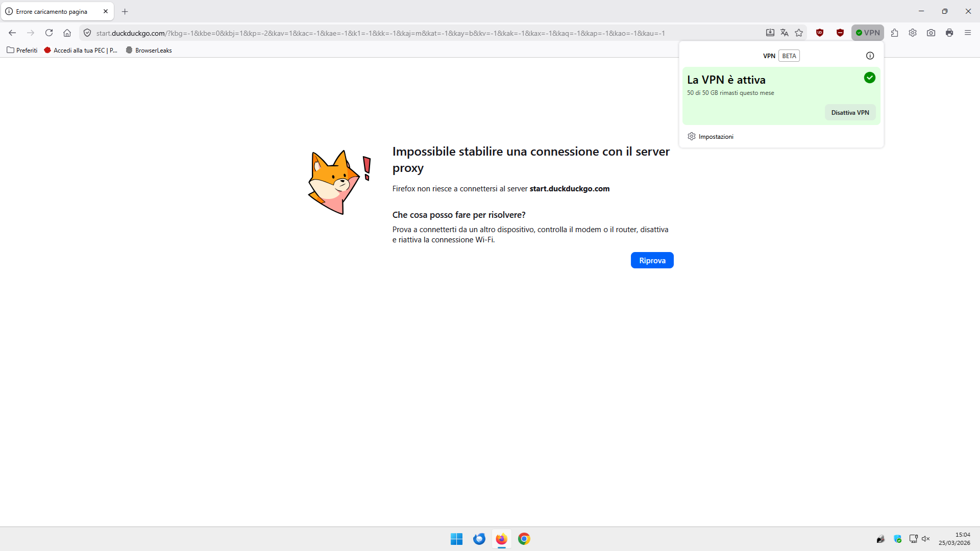The width and height of the screenshot is (980, 551).
Task: Click the pen tray icon in the taskbar
Action: 880,539
